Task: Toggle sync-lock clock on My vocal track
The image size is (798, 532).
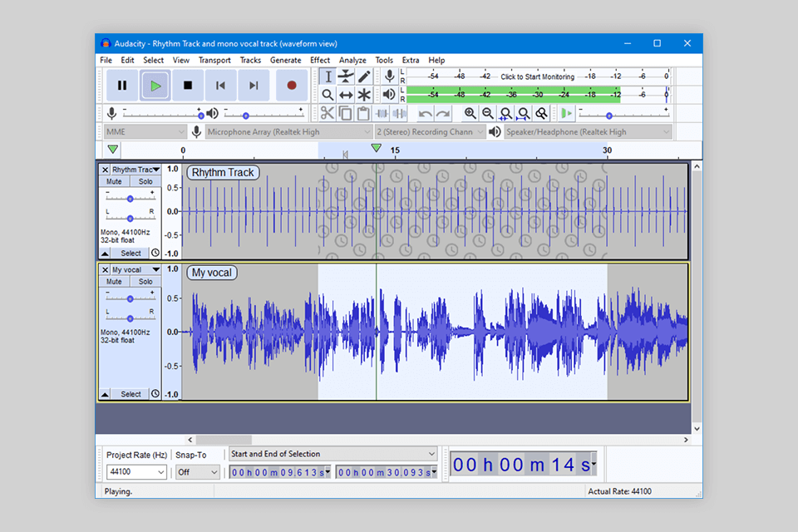Action: pos(155,393)
